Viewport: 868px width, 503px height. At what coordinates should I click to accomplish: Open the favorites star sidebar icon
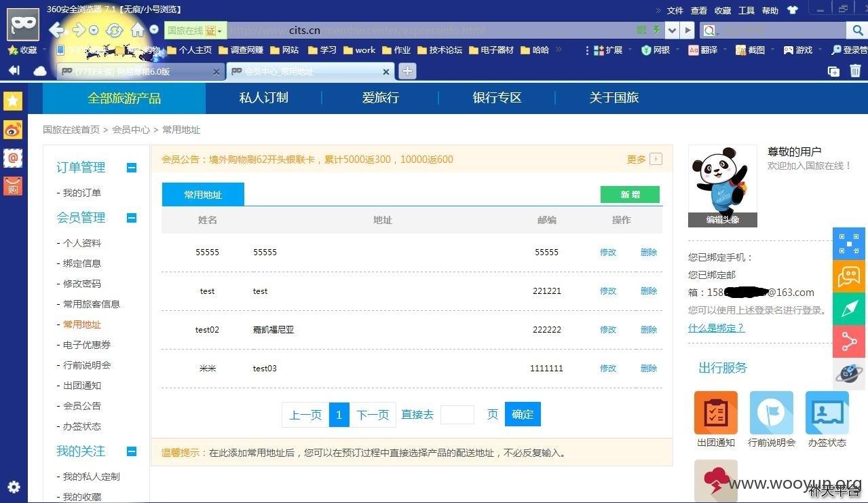13,101
